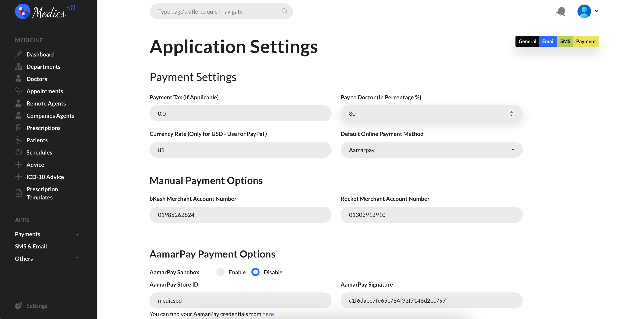Enable AamarPay Sandbox toggle
The height and width of the screenshot is (319, 644).
point(221,272)
